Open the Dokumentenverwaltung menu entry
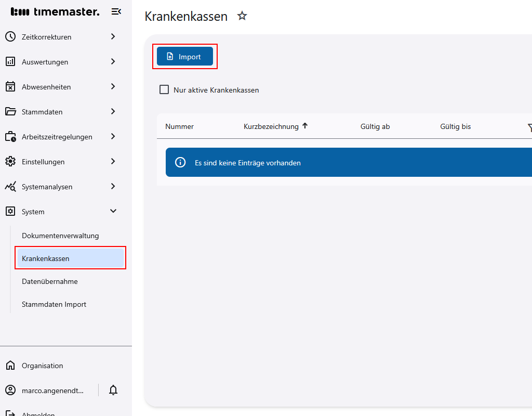This screenshot has width=532, height=416. click(59, 235)
